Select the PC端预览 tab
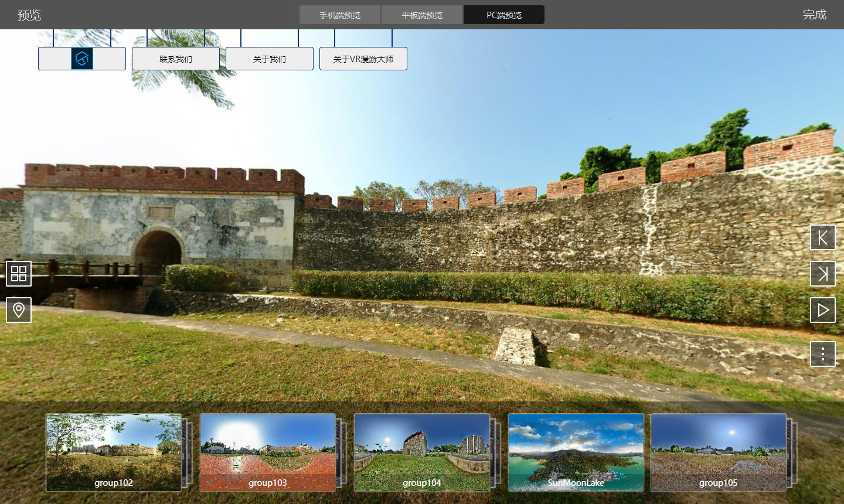Viewport: 844px width, 504px height. click(504, 15)
